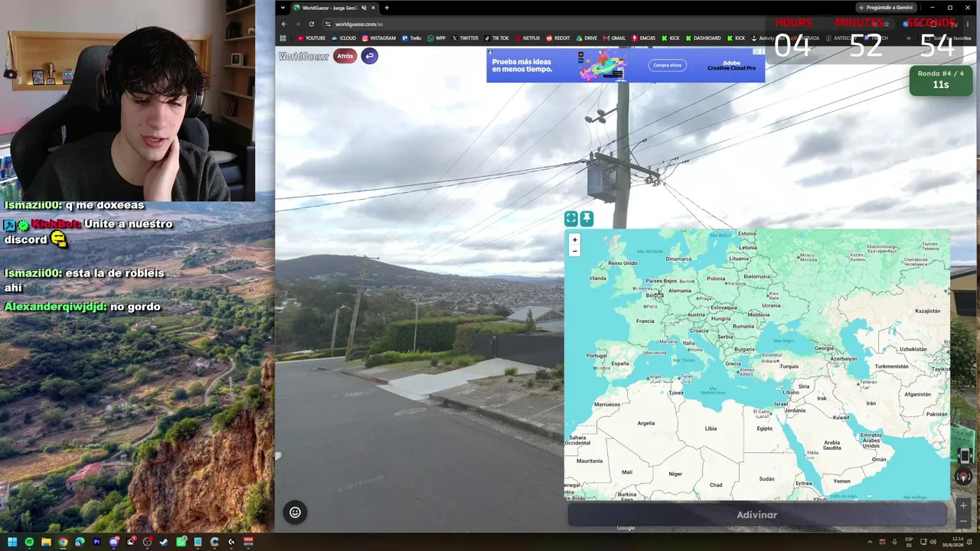
Task: Click Spain on the guess map
Action: (x=619, y=364)
